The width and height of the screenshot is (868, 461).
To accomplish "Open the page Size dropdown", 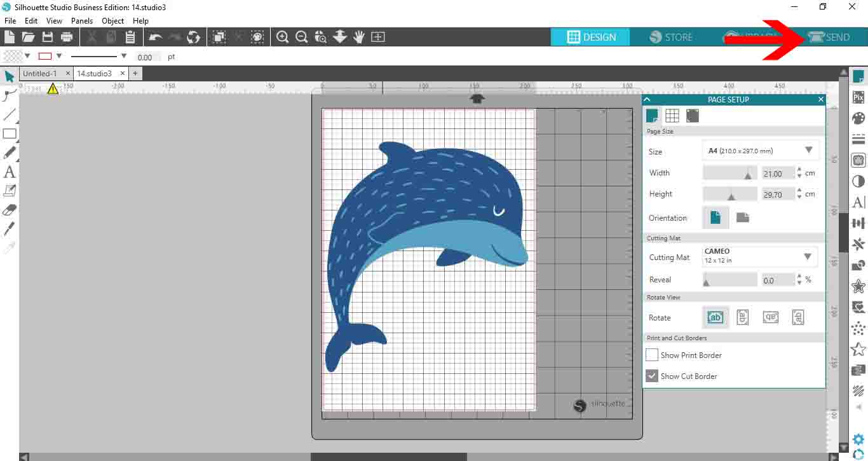I will 761,151.
